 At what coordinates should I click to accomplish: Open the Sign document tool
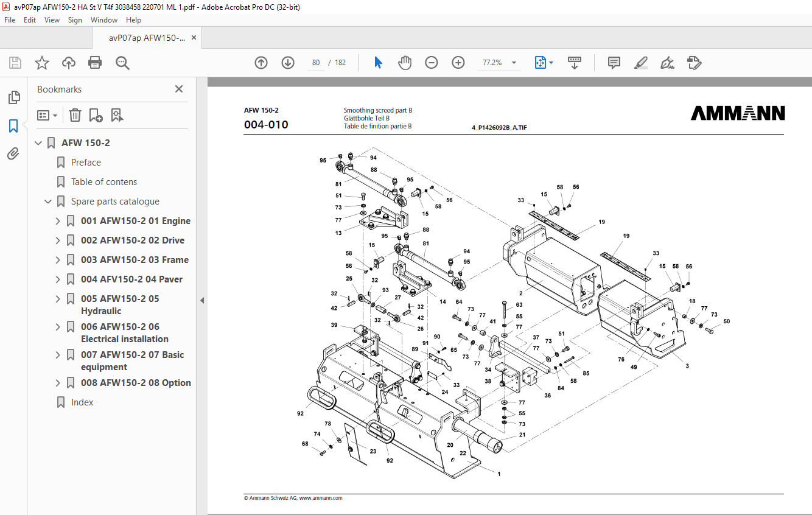click(x=667, y=63)
